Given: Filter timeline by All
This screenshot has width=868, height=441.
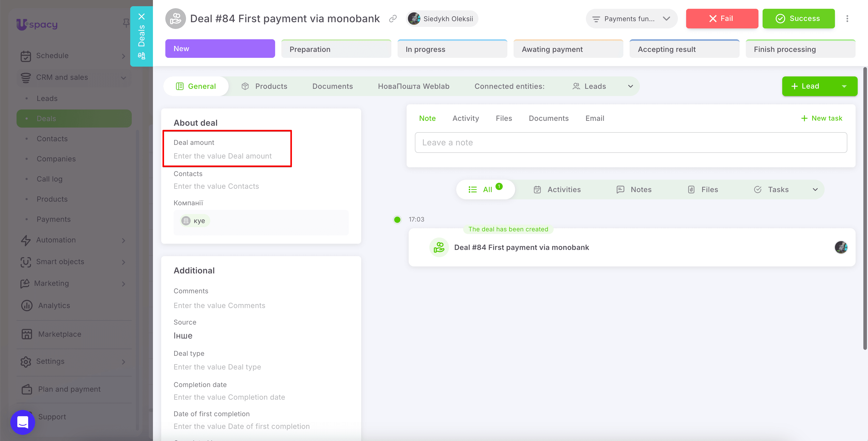Looking at the screenshot, I should point(485,189).
